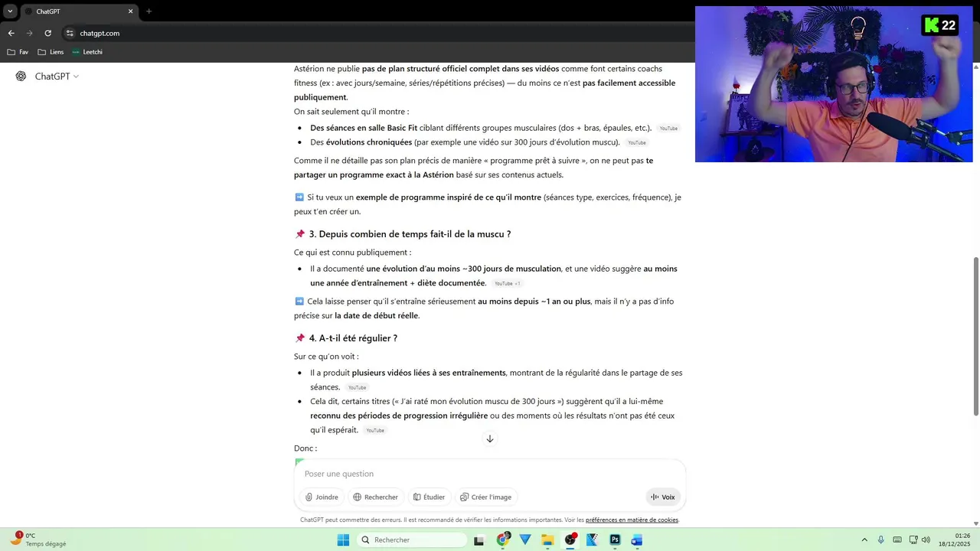Open the Windows Start menu
Image resolution: width=980 pixels, height=551 pixels.
point(343,540)
